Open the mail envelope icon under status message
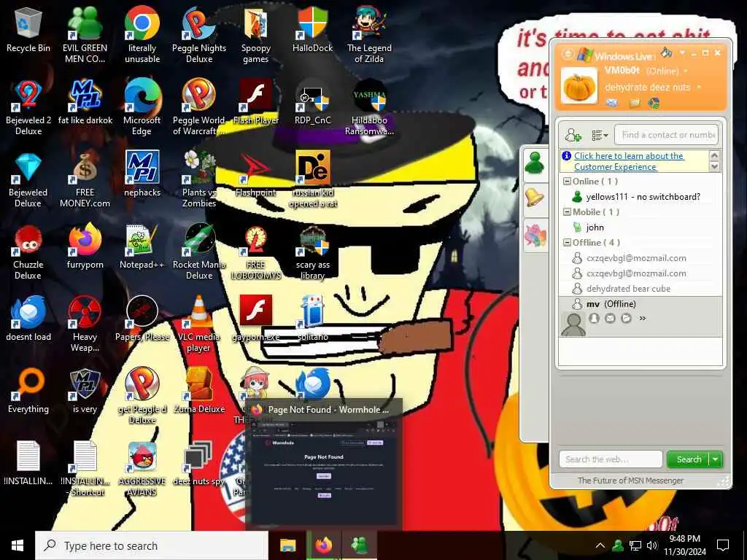Viewport: 747px width, 560px height. pos(612,102)
